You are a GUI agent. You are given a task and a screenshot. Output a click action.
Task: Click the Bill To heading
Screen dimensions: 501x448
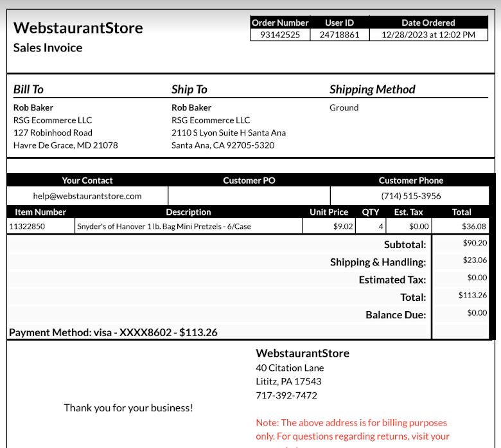(x=28, y=89)
